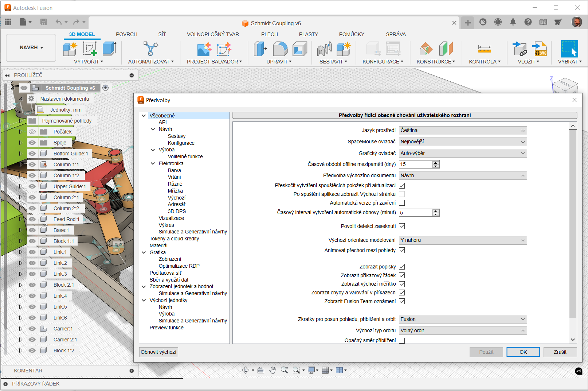Image resolution: width=588 pixels, height=391 pixels.
Task: Open the data panel grid icon
Action: pyautogui.click(x=8, y=22)
